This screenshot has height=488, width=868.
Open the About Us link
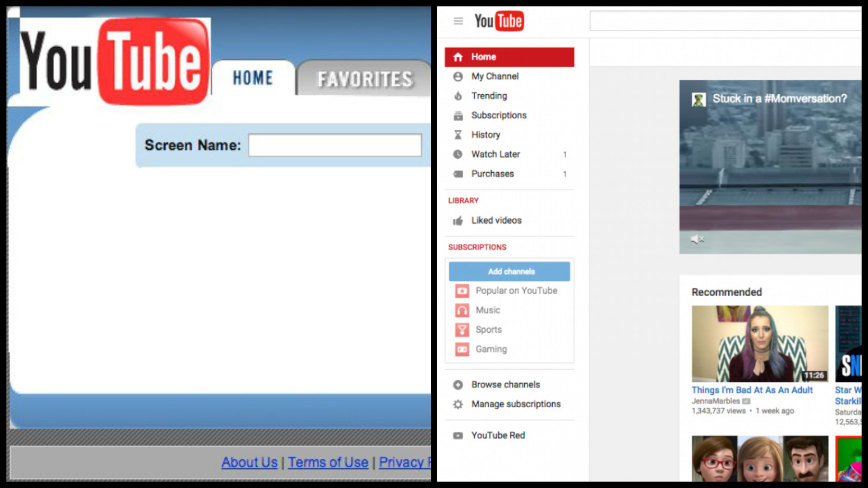coord(249,463)
